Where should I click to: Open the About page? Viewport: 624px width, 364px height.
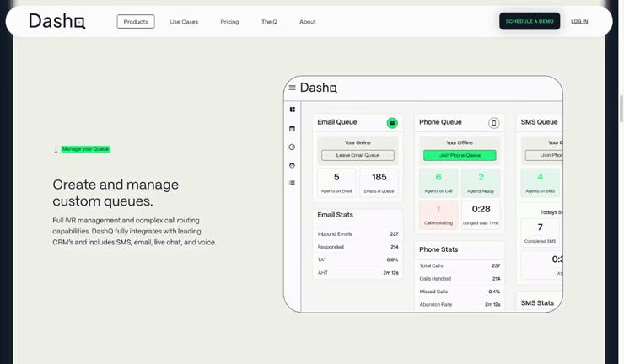click(308, 22)
